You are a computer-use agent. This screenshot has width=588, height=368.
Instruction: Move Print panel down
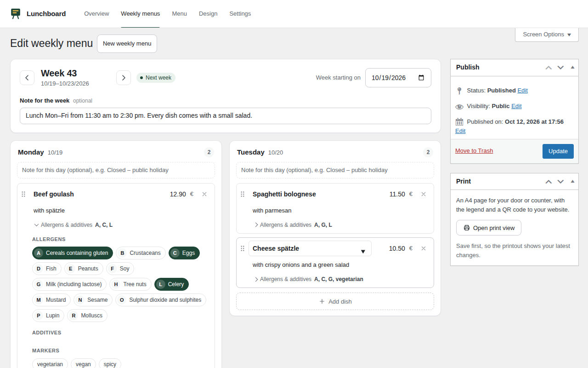(560, 181)
